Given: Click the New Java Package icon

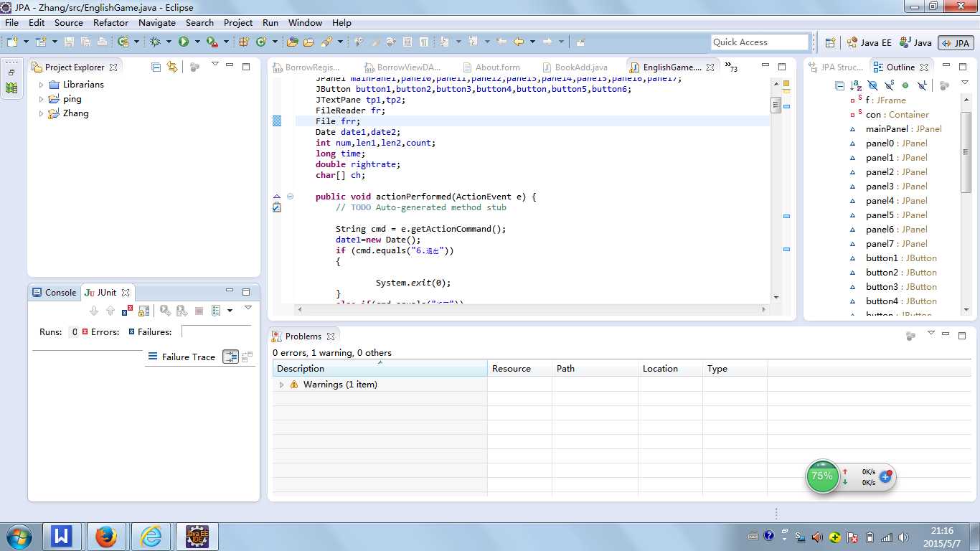Looking at the screenshot, I should coord(245,42).
